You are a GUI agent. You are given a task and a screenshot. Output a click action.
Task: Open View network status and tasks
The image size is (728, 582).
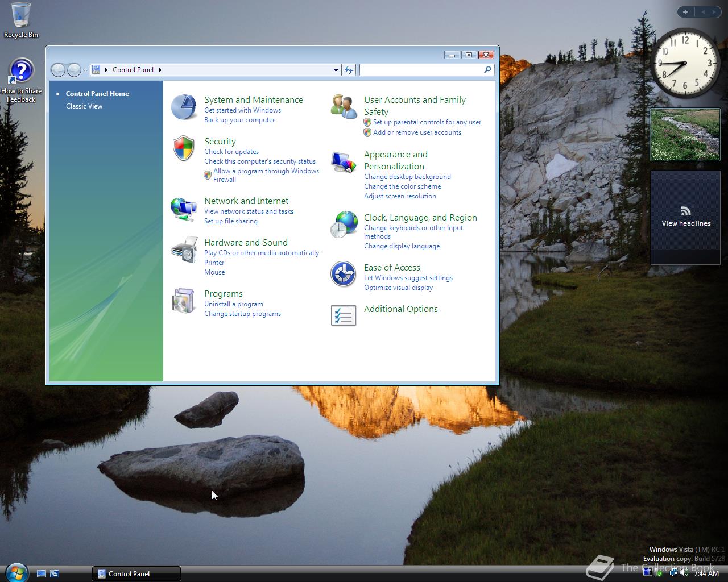coord(249,211)
